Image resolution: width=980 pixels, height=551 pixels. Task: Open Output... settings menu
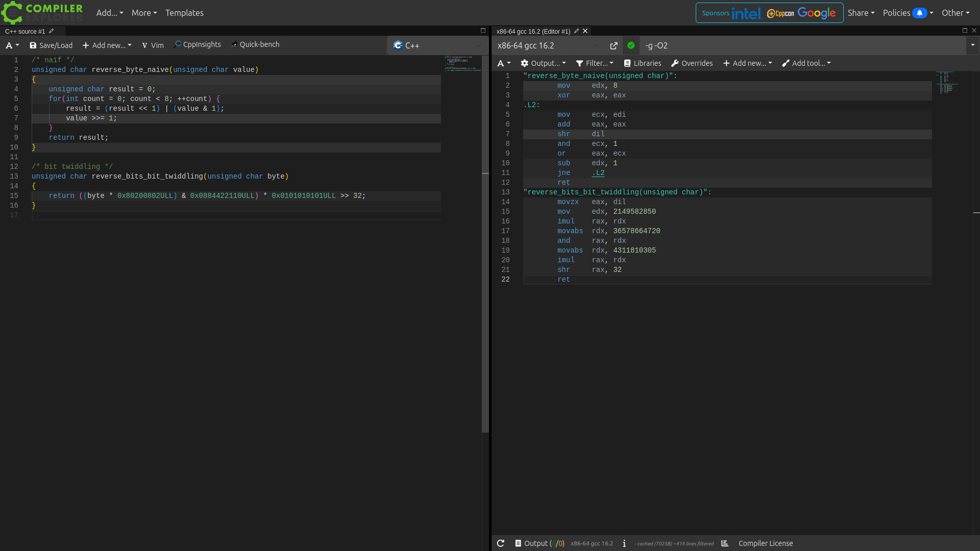point(543,63)
